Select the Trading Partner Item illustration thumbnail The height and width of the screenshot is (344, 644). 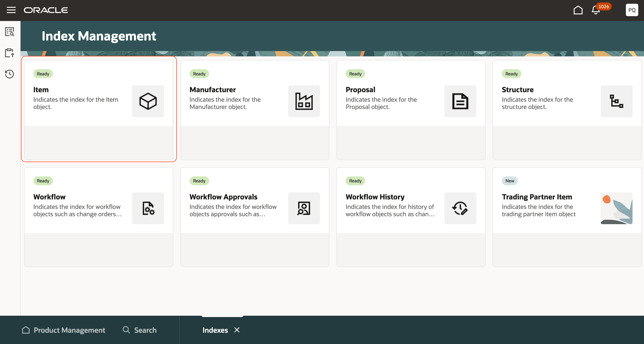tap(616, 208)
